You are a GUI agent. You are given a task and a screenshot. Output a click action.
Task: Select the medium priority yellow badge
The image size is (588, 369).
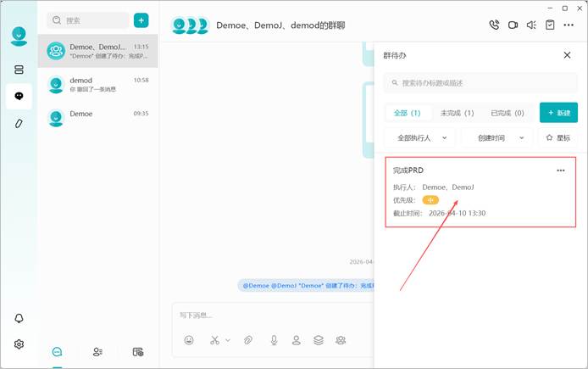pyautogui.click(x=430, y=200)
